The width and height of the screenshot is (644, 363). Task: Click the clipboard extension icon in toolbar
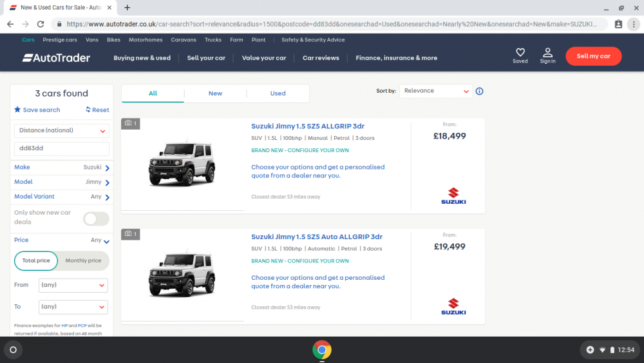pyautogui.click(x=618, y=25)
